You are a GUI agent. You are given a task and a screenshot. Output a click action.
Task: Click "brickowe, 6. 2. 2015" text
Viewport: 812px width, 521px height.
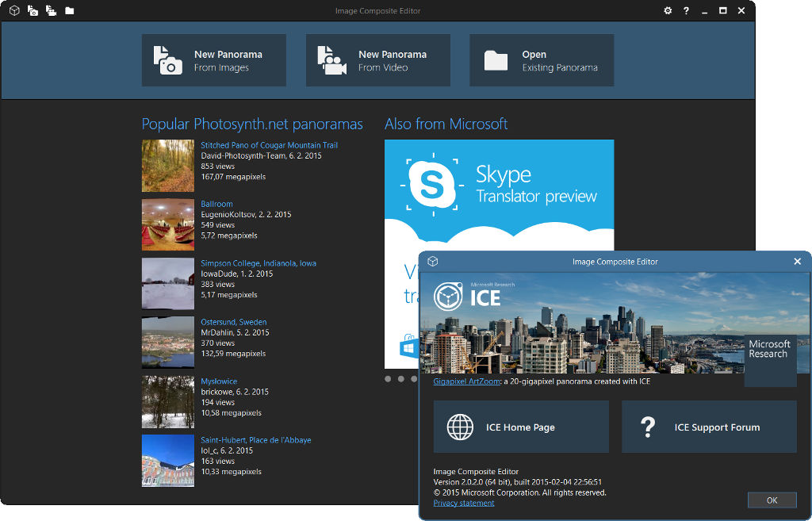[235, 392]
